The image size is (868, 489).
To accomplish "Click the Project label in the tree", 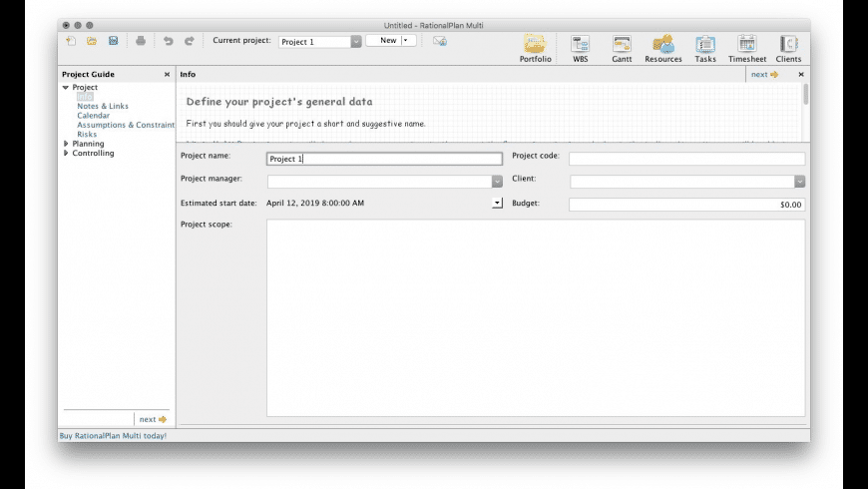I will tap(85, 87).
